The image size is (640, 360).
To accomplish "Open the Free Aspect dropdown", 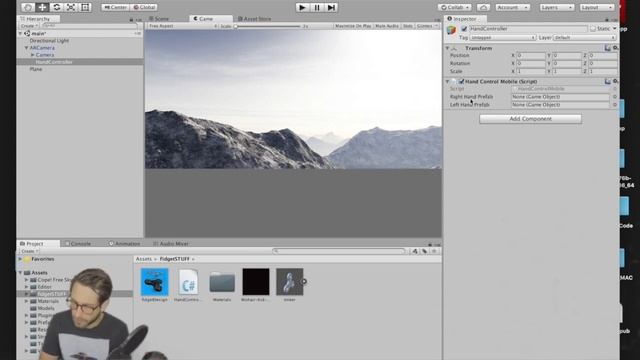I will [182, 26].
